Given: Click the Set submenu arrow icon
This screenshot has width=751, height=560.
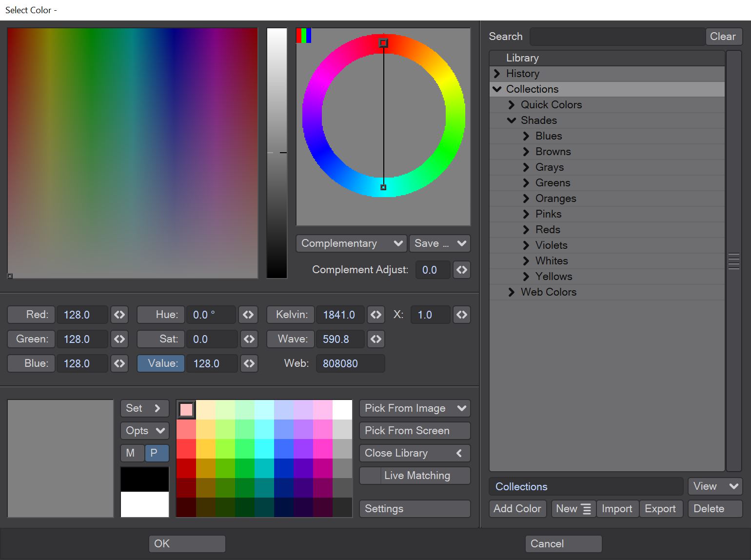Looking at the screenshot, I should 158,408.
